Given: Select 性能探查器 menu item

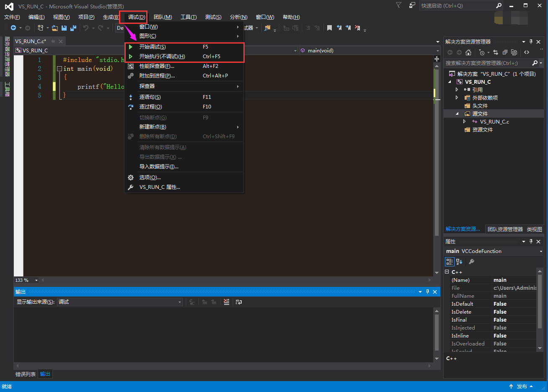Looking at the screenshot, I should tap(184, 66).
